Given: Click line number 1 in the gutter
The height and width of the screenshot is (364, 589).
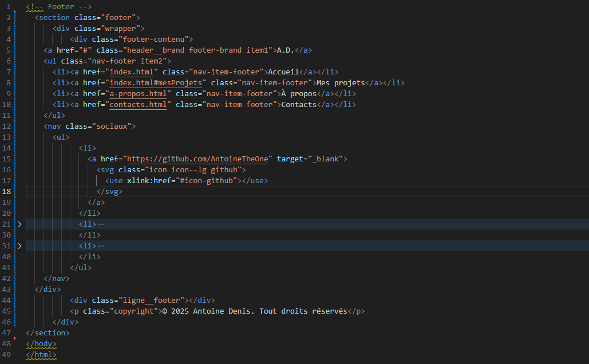Looking at the screenshot, I should pyautogui.click(x=8, y=6).
